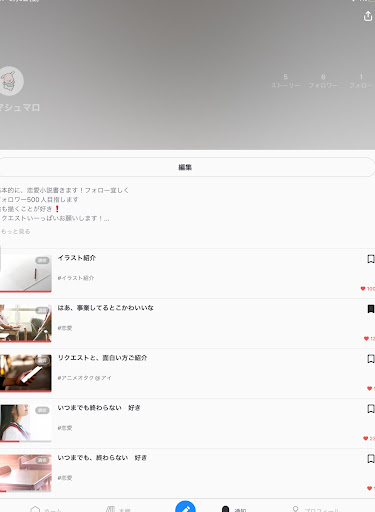Screen dimensions: 375x512
Task: Go to the notifications bell tab
Action: click(x=234, y=509)
